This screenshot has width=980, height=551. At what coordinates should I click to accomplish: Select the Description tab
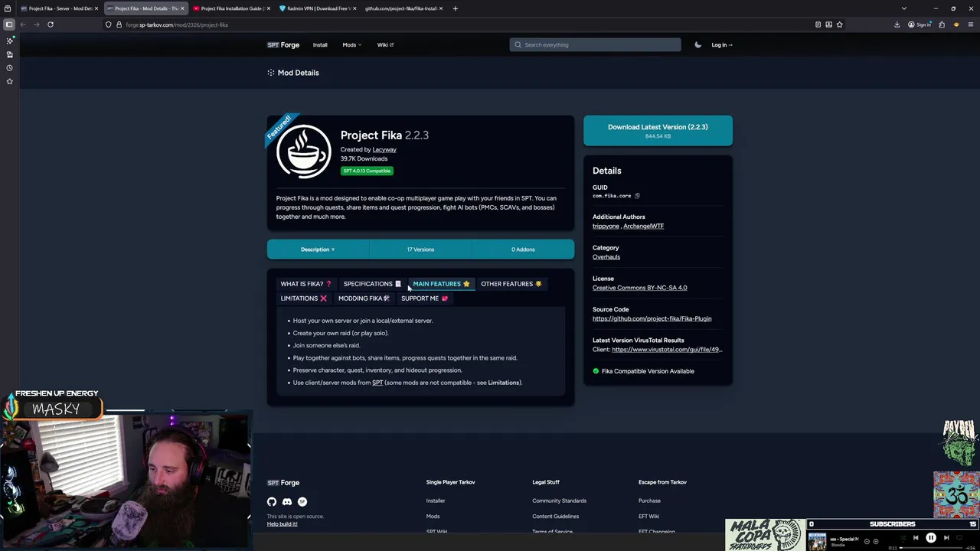click(x=318, y=249)
